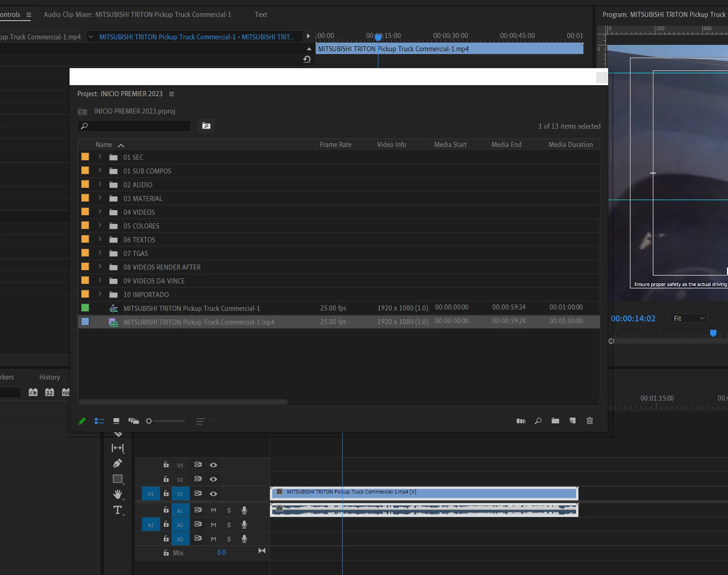Select MITSUBISHI TRITON .mp4 clip row

339,322
